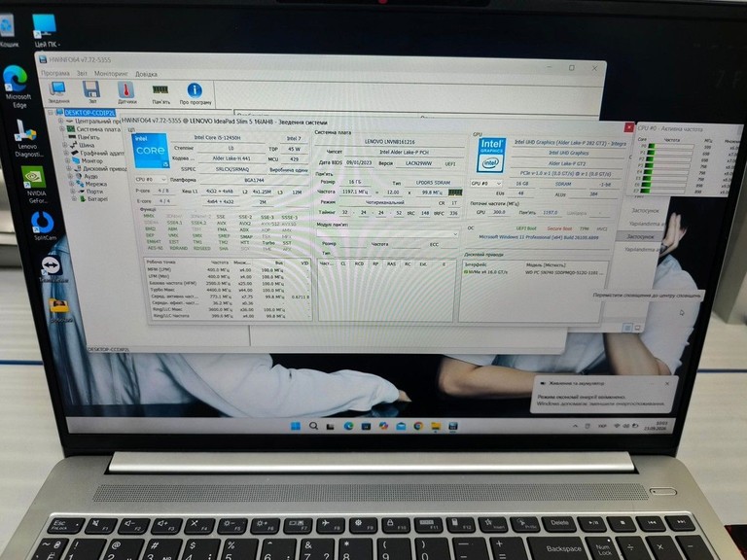Click the Виробнича одиниця button
The height and width of the screenshot is (560, 747).
pyautogui.click(x=289, y=170)
